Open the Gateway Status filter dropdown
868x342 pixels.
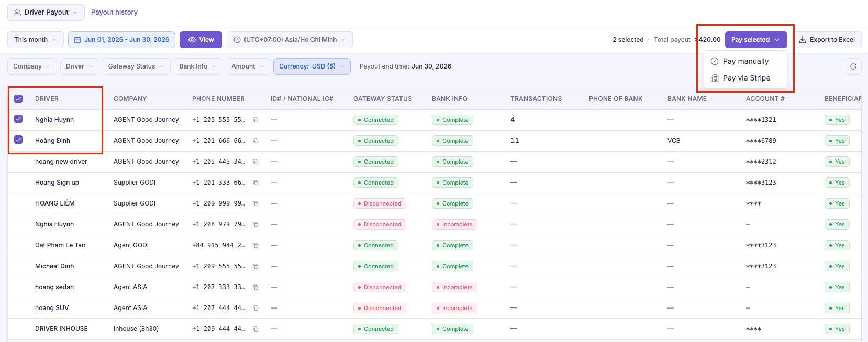pyautogui.click(x=136, y=66)
